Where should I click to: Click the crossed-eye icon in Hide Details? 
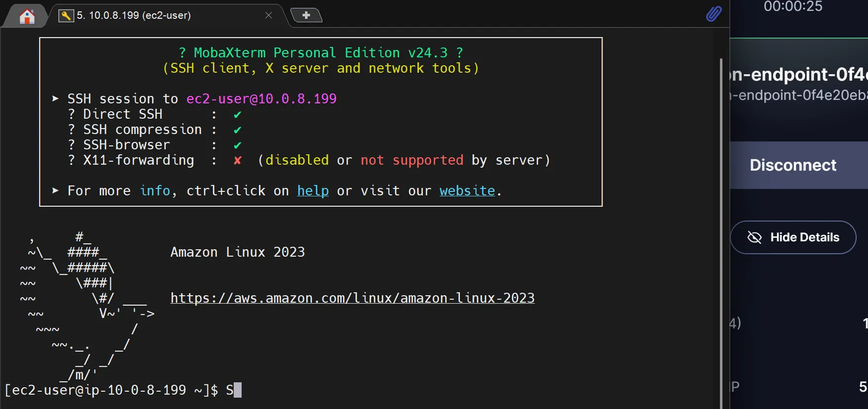click(x=754, y=237)
